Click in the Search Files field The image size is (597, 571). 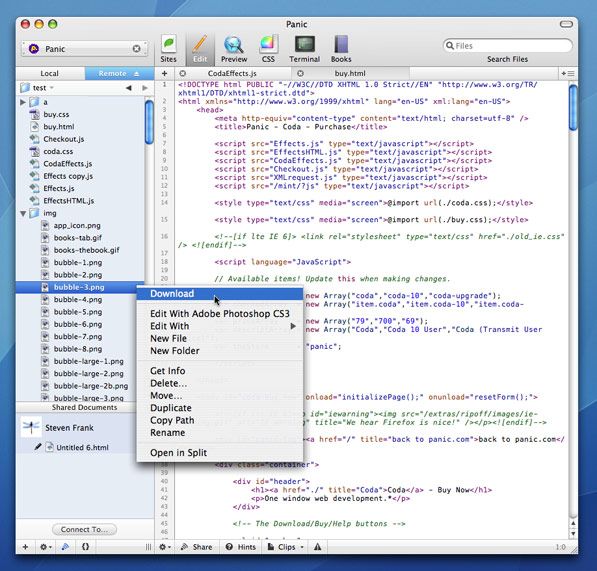coord(508,46)
